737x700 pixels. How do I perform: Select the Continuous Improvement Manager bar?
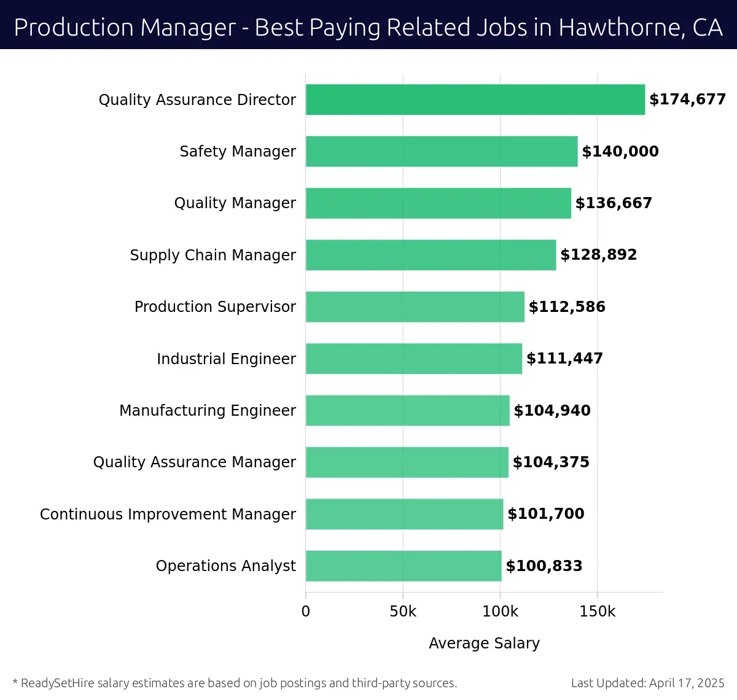[405, 514]
